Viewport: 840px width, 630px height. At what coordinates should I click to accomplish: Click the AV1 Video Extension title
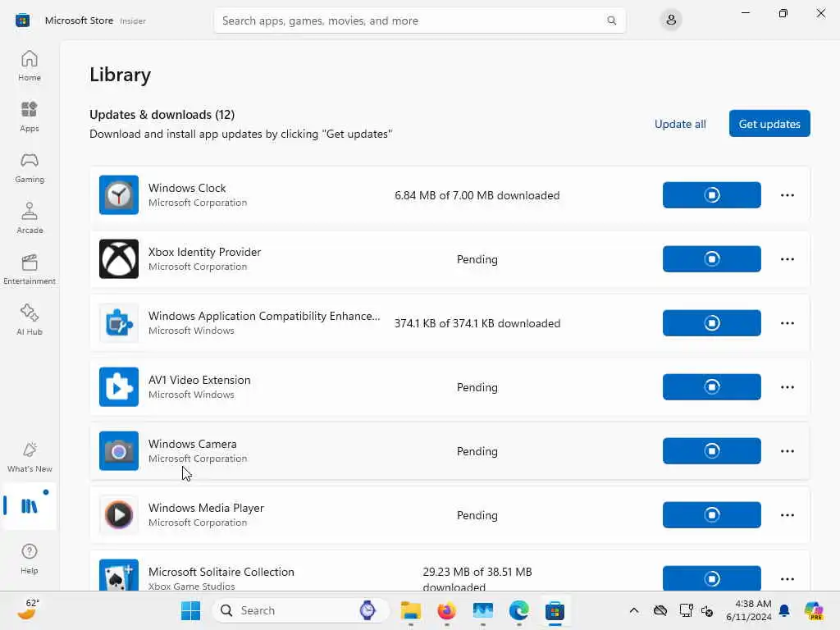(x=199, y=380)
